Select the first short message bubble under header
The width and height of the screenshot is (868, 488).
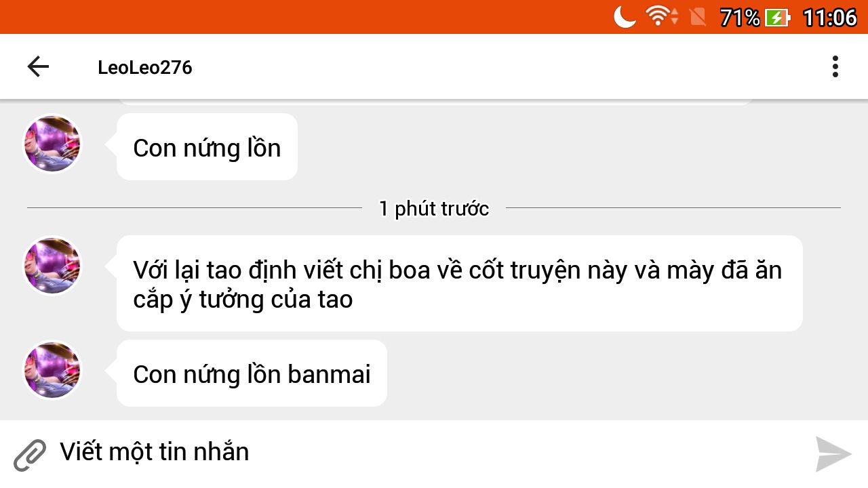[x=207, y=147]
